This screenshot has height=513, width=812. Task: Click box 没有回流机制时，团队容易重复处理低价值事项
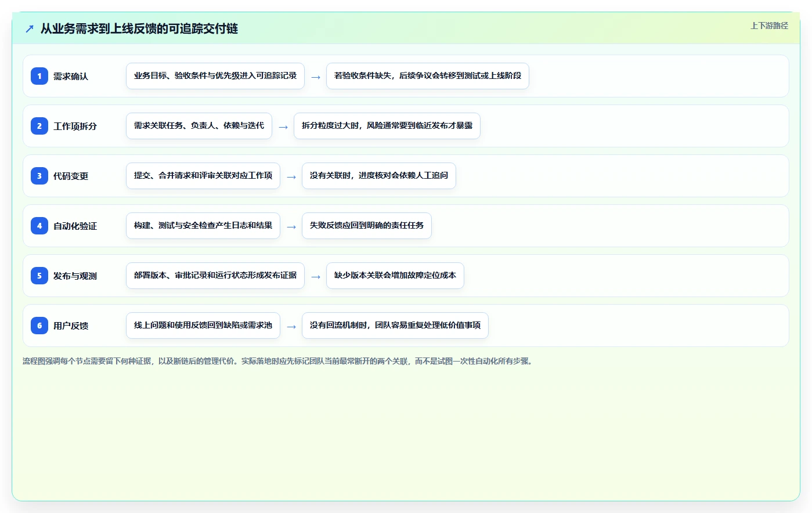click(x=395, y=326)
